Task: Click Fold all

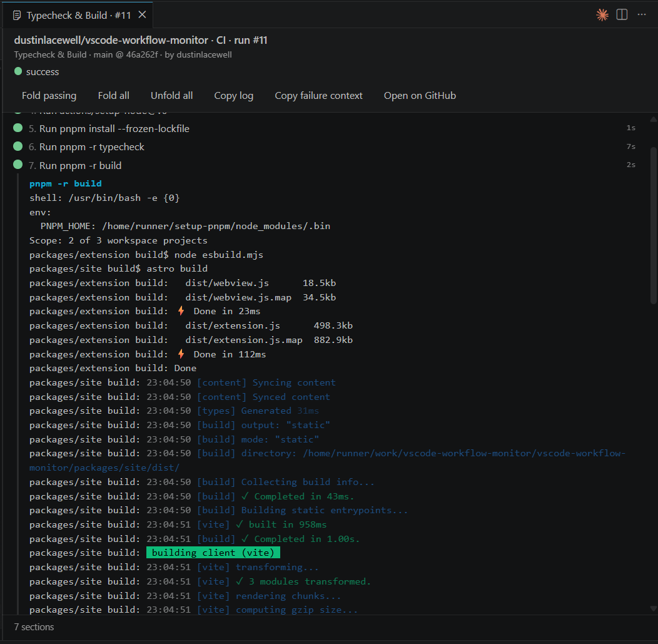Action: [113, 95]
